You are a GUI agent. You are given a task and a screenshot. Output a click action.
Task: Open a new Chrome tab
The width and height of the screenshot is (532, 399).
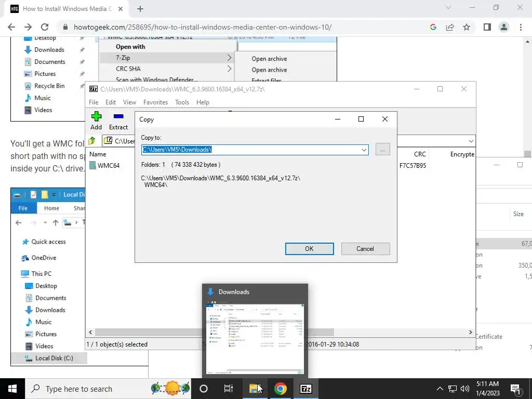pyautogui.click(x=140, y=9)
